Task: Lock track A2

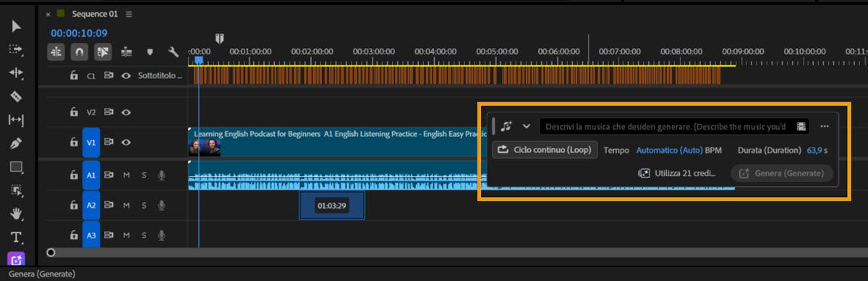Action: coord(74,205)
